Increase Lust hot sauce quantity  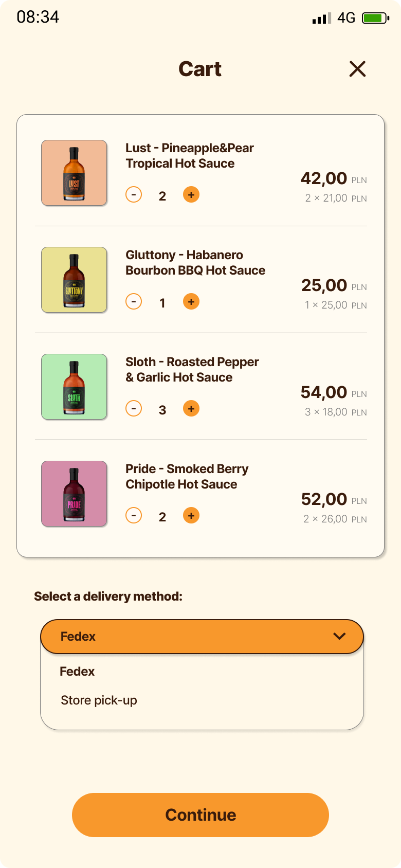(191, 195)
